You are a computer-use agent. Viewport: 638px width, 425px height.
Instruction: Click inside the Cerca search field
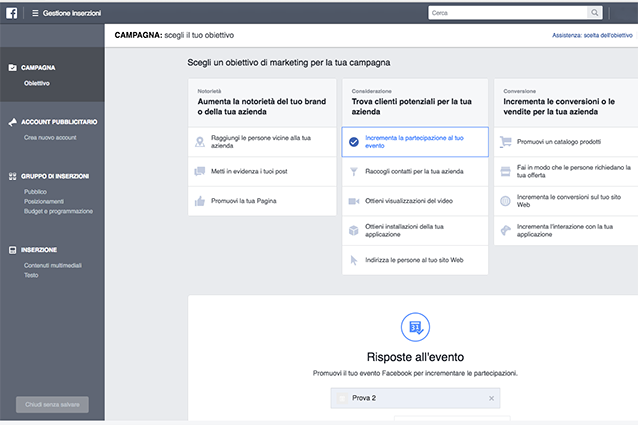(508, 13)
